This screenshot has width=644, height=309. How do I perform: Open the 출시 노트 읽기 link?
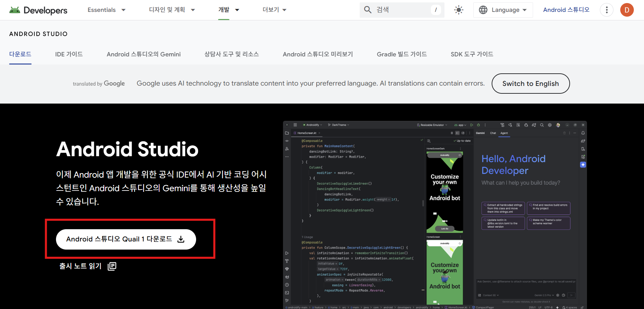coord(88,266)
